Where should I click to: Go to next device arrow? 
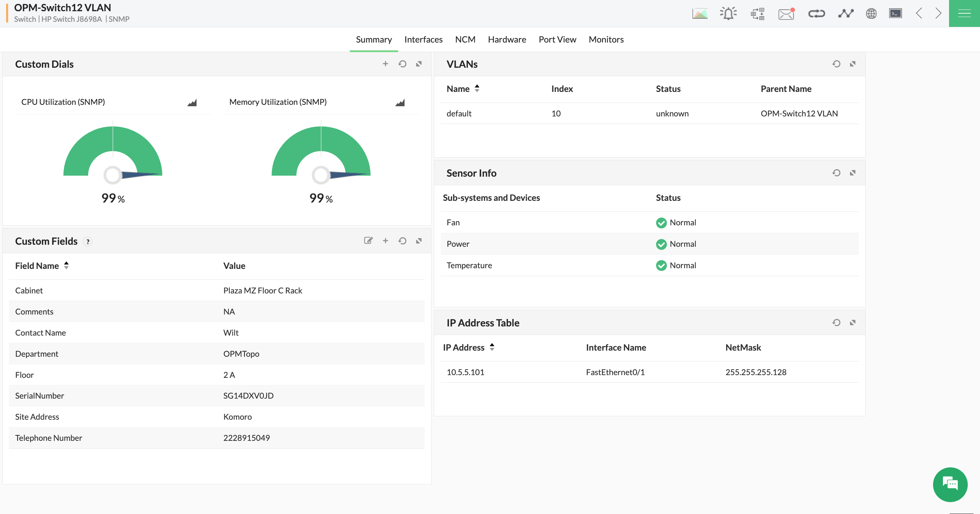938,14
